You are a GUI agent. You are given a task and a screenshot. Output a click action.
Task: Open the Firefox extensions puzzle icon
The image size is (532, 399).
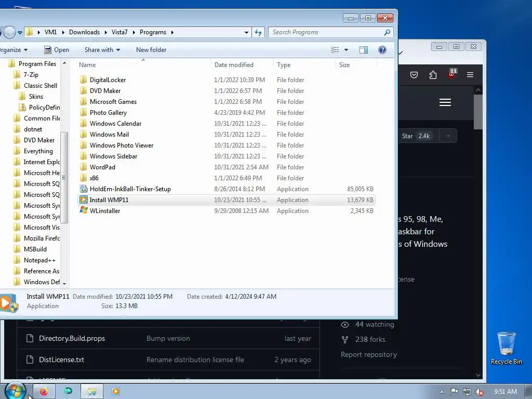coord(433,75)
